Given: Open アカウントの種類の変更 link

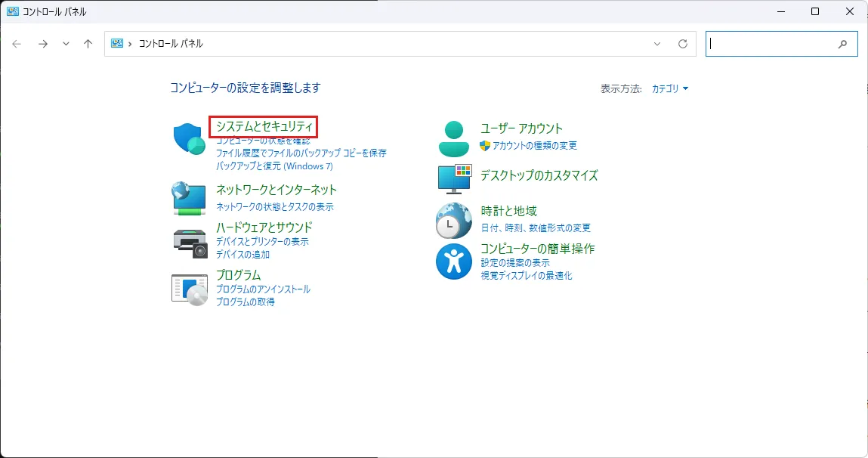Looking at the screenshot, I should [x=535, y=146].
